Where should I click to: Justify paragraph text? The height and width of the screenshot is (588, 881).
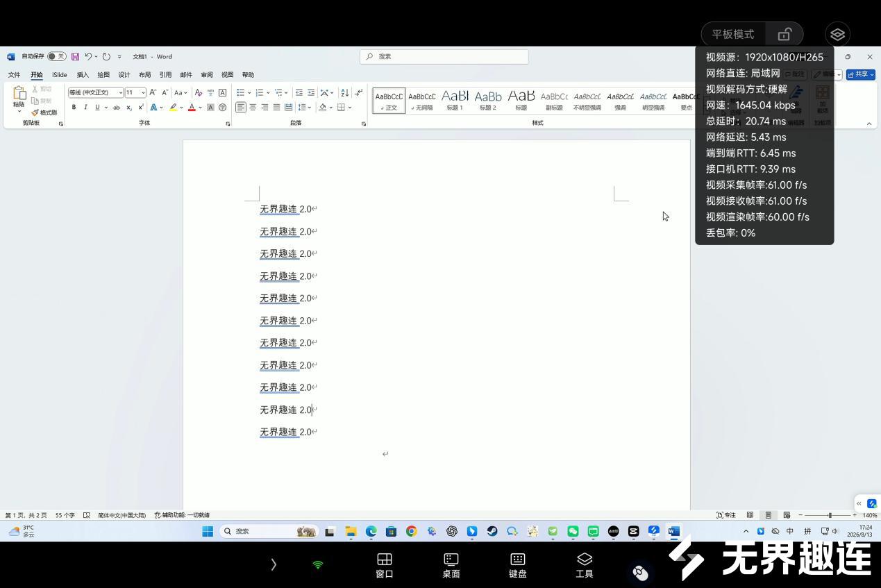coord(276,108)
